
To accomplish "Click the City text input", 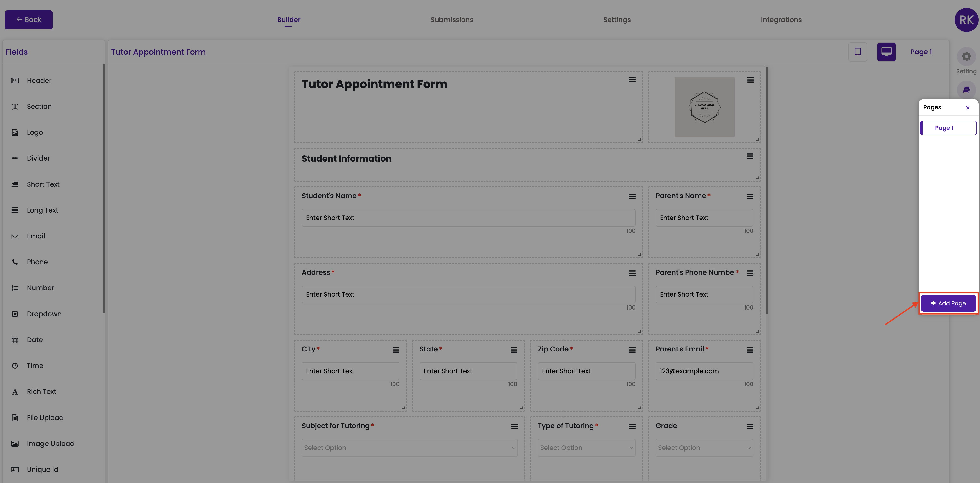I will (x=350, y=371).
